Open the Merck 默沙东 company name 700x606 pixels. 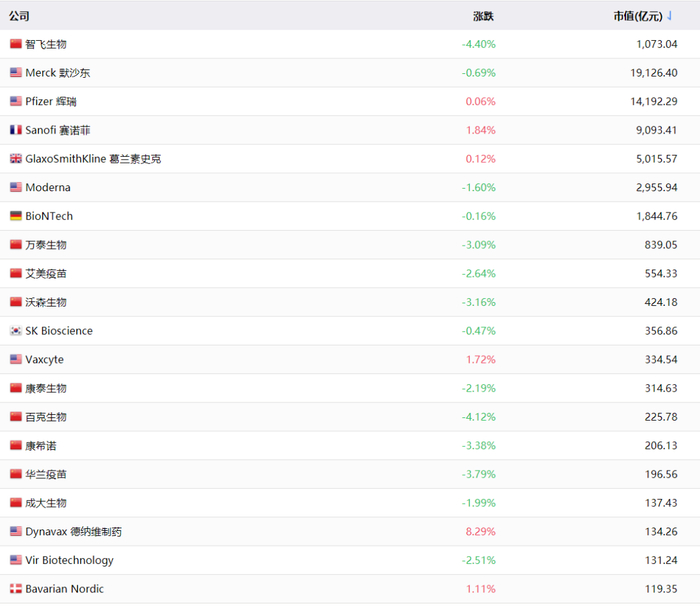tap(58, 73)
